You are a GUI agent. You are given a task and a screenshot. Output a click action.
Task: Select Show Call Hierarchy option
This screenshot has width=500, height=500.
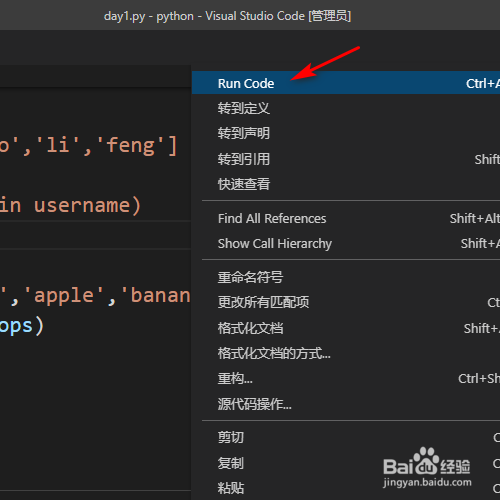pos(346,244)
